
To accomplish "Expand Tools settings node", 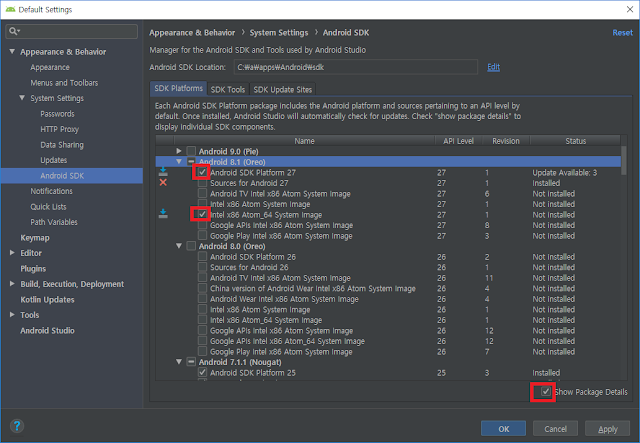I will click(x=12, y=314).
